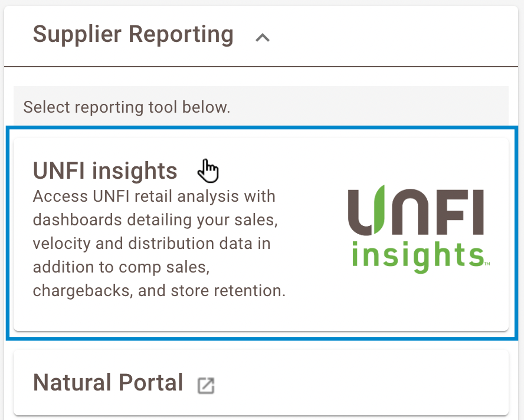
Task: Select the Natural Portal title
Action: [108, 383]
